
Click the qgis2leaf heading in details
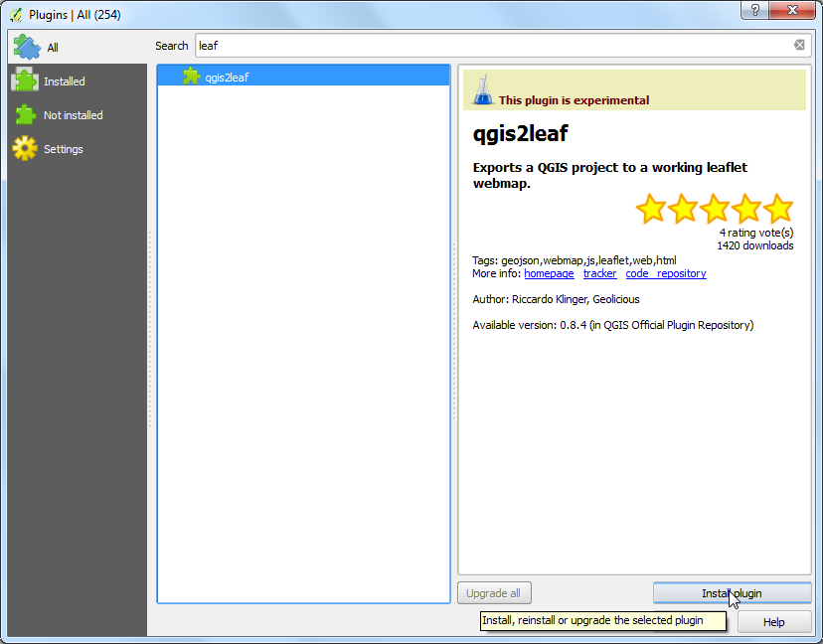coord(520,134)
